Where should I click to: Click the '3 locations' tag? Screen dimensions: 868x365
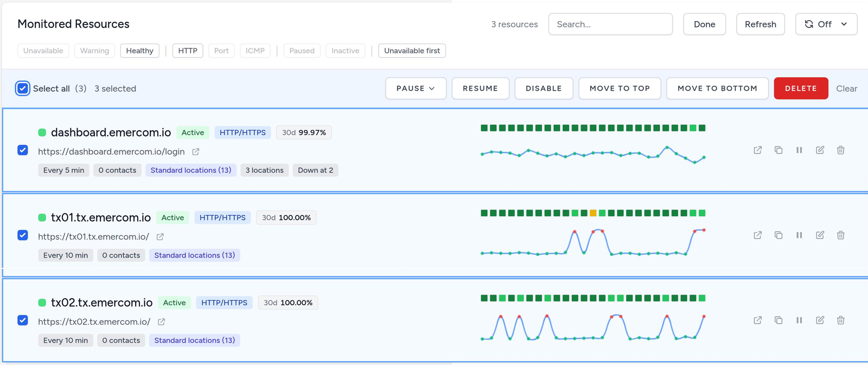[264, 170]
